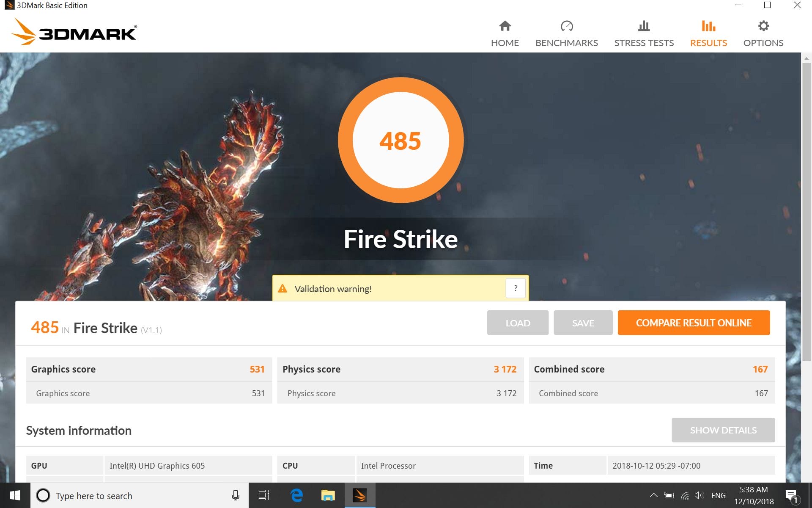Image resolution: width=812 pixels, height=508 pixels.
Task: Click the Fire Strike title banner
Action: [x=401, y=239]
